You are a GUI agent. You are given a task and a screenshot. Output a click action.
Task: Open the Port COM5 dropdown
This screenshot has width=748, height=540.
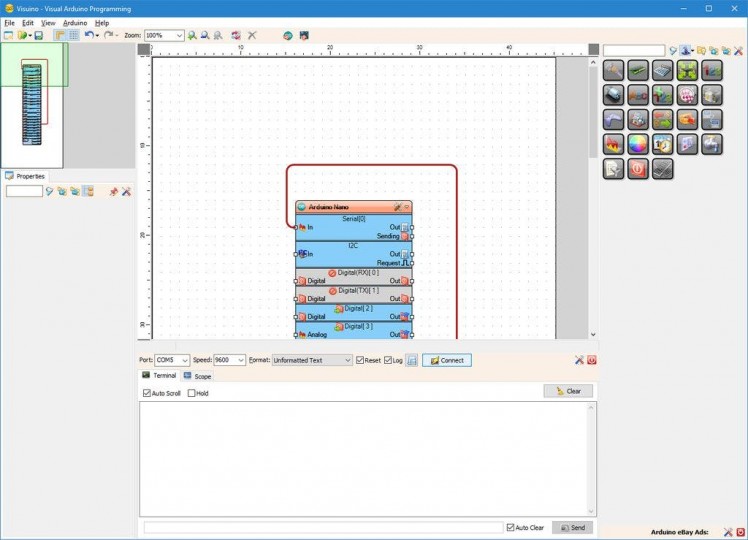[184, 360]
